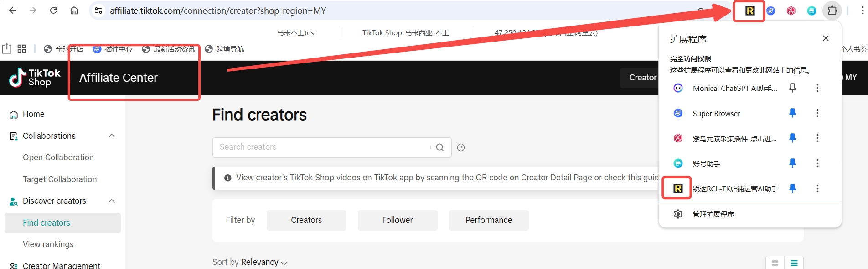This screenshot has width=868, height=269.
Task: Collapse the Collaborations section chevron
Action: (112, 136)
